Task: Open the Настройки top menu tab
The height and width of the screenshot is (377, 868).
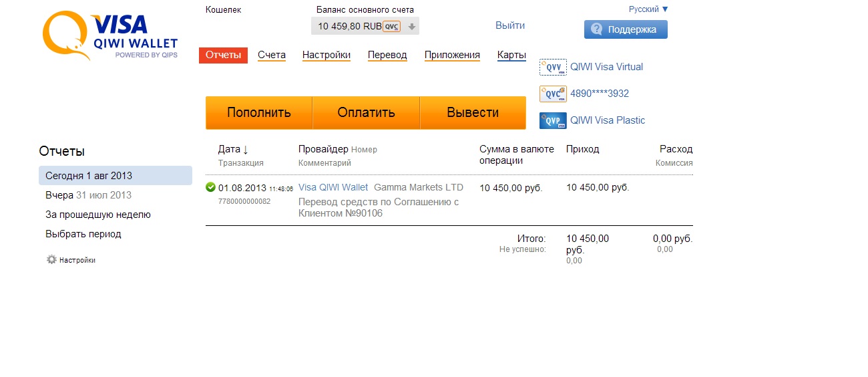Action: [x=327, y=55]
